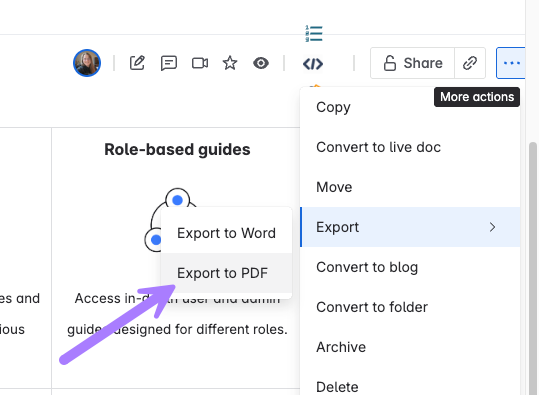The image size is (539, 395).
Task: Select Copy from menu
Action: (410, 107)
